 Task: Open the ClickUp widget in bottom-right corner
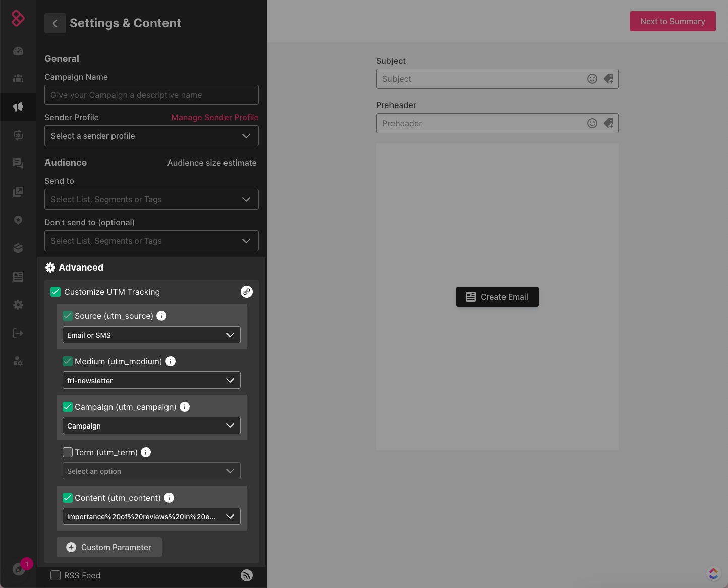[x=713, y=573]
